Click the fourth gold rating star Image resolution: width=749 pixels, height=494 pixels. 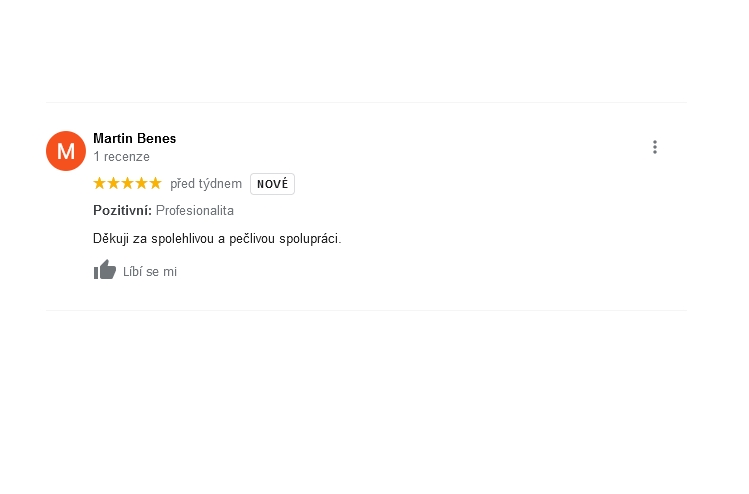[141, 183]
